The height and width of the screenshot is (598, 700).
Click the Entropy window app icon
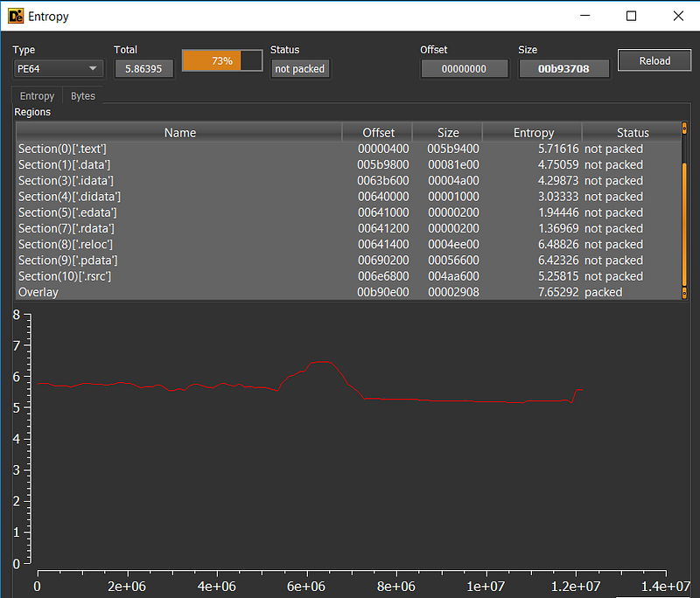pyautogui.click(x=16, y=16)
